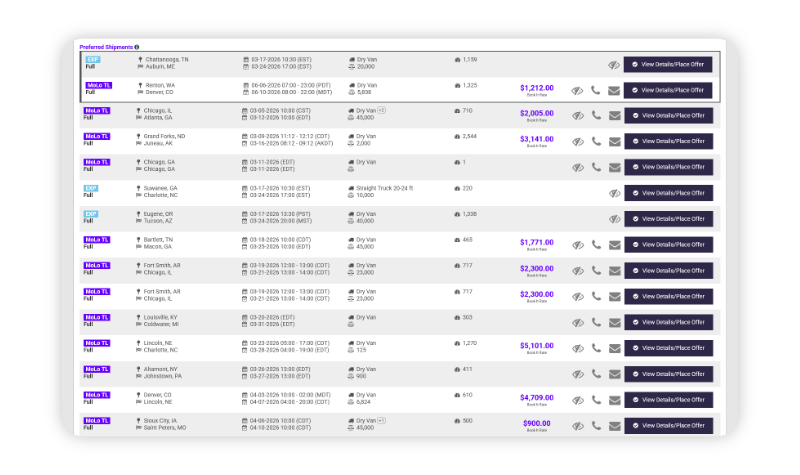Click the $1,771.00 book-it rate

pos(537,242)
